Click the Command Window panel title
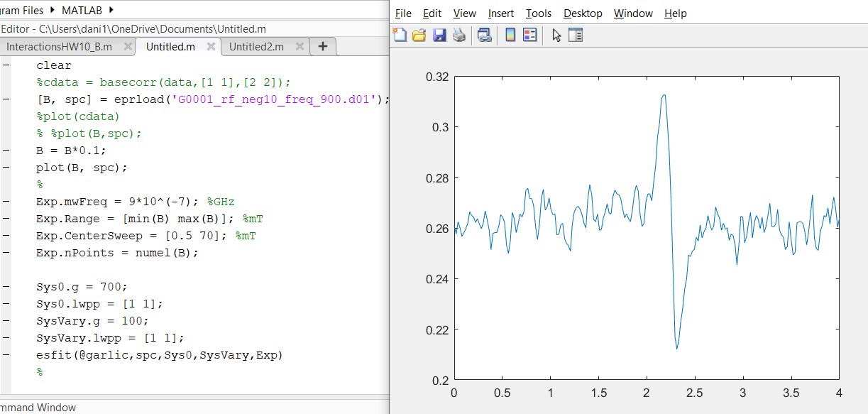 (38, 408)
